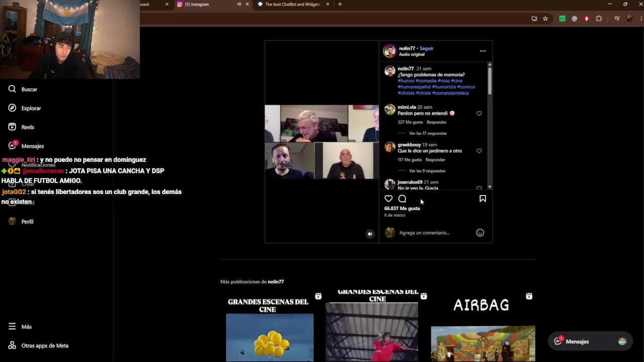Click nolin77 link in Más publicaciones
The height and width of the screenshot is (362, 644).
tap(276, 282)
